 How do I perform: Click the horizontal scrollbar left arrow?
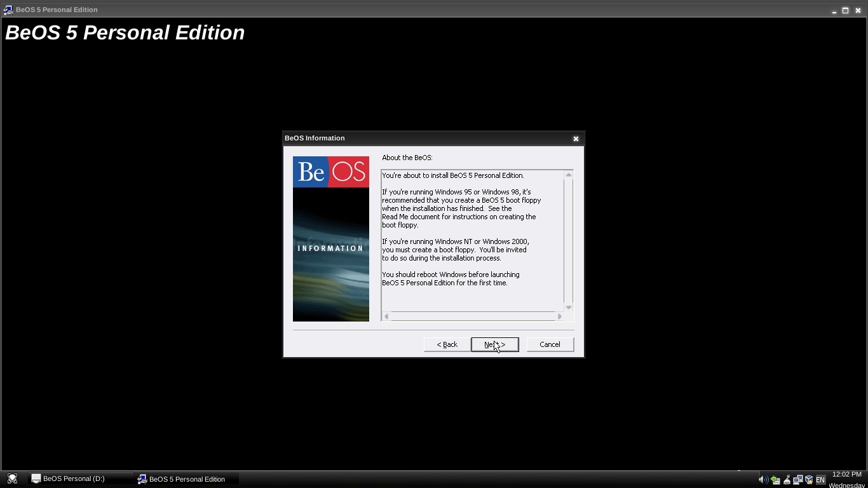pos(386,316)
